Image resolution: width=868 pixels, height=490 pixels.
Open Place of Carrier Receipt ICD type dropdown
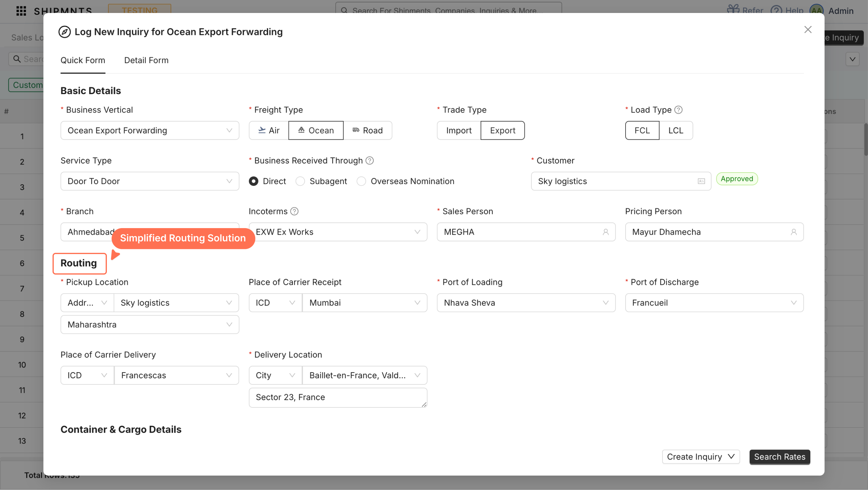[275, 303]
